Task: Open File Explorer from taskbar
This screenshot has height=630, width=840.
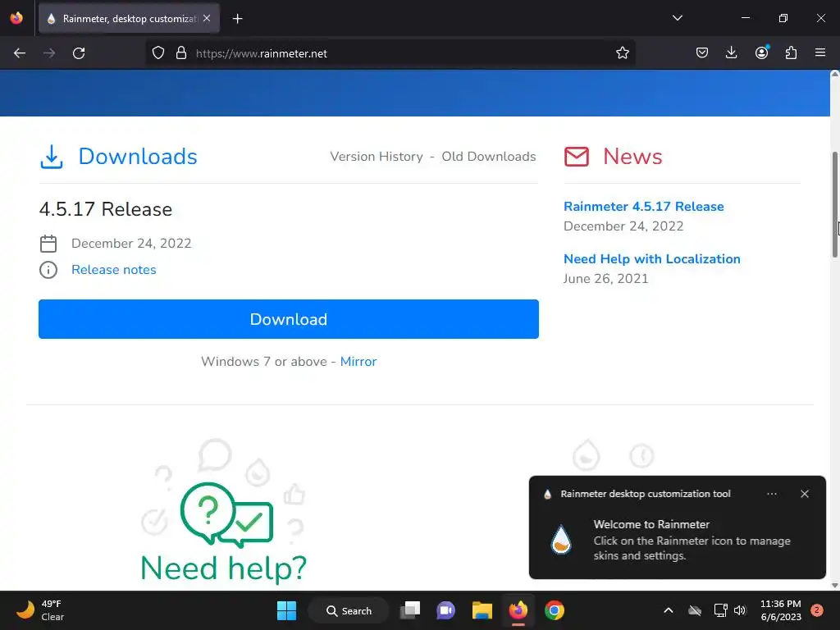Action: point(482,610)
